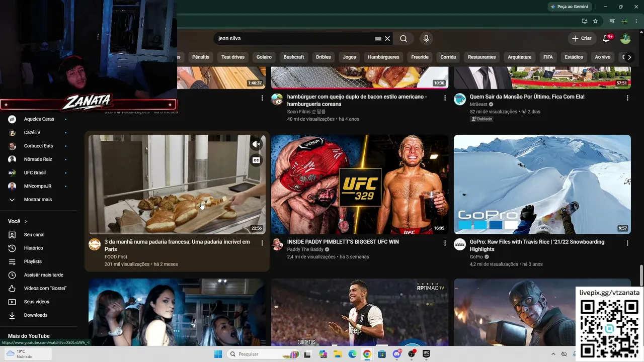Open options for the MrBeast Mansão video
Image resolution: width=644 pixels, height=362 pixels.
click(627, 98)
